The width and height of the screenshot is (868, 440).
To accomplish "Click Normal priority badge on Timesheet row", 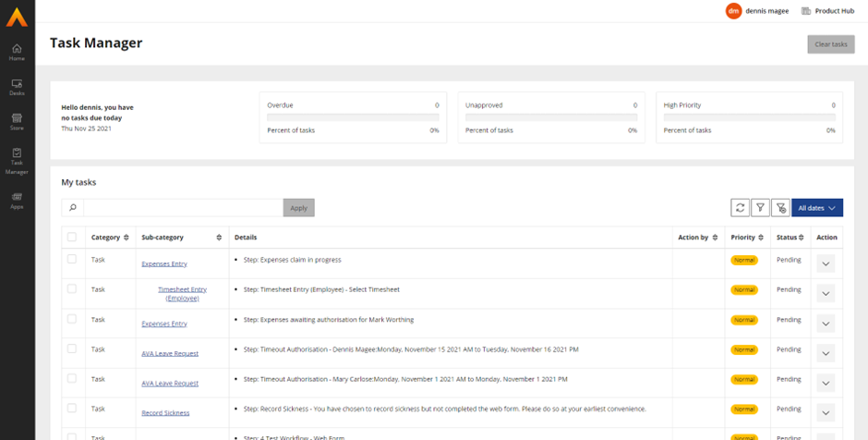I will 744,290.
